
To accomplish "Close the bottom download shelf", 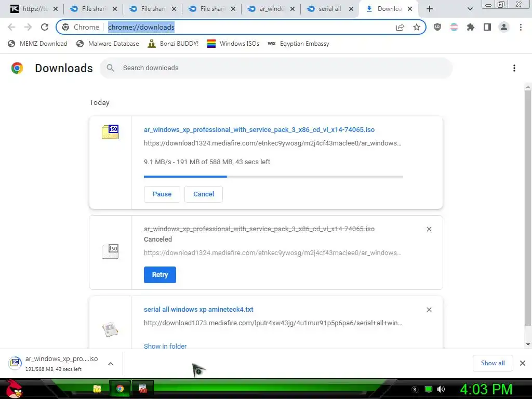I will point(523,363).
